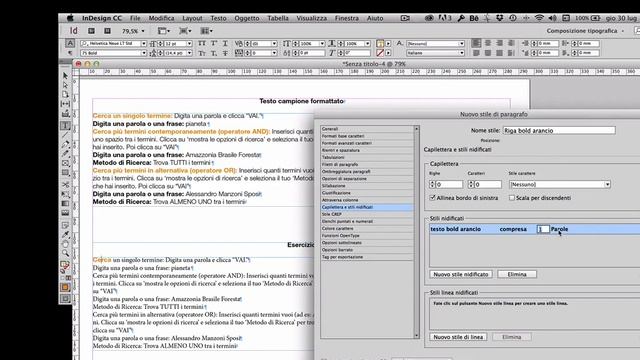The image size is (640, 360).
Task: Open the Testo menu
Action: coord(218,18)
